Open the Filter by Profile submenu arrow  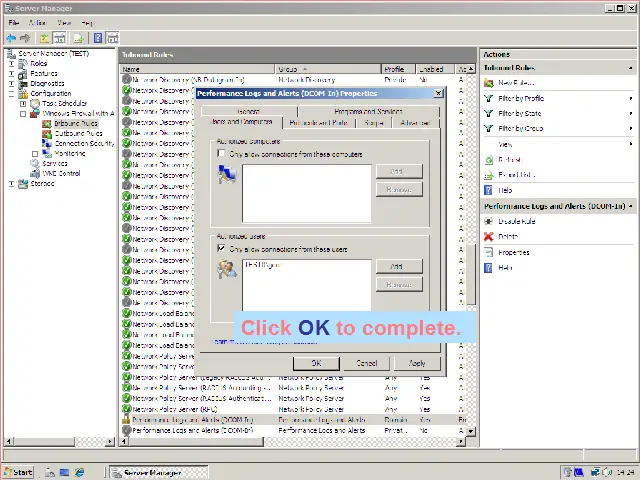[631, 98]
